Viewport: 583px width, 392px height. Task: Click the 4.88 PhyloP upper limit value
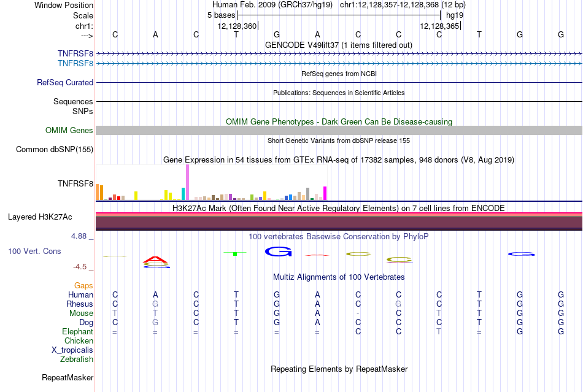pyautogui.click(x=79, y=236)
